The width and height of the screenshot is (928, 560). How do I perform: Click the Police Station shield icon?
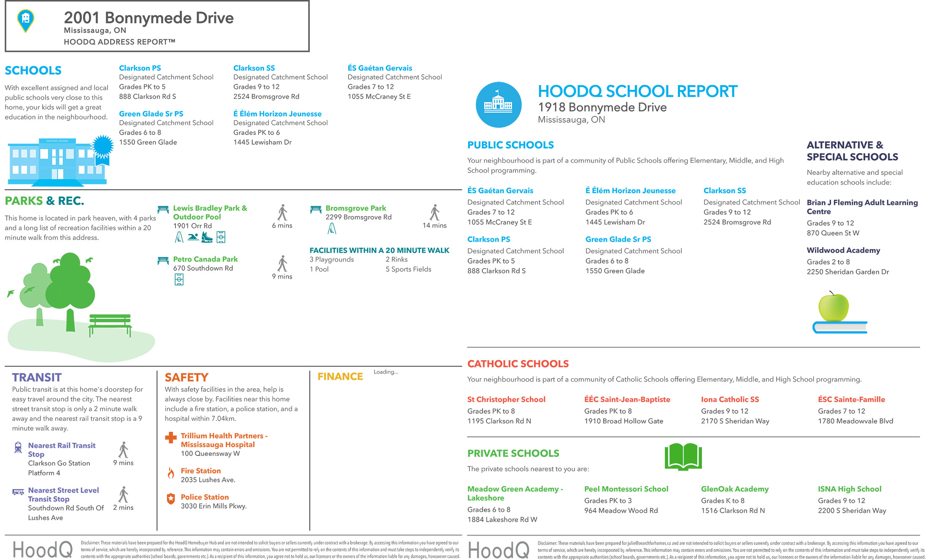coord(171,499)
